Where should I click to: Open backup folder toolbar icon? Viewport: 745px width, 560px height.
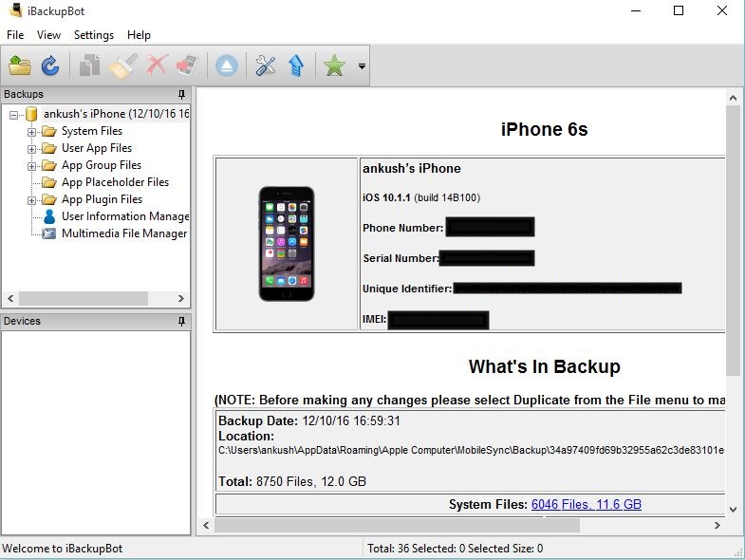coord(20,65)
